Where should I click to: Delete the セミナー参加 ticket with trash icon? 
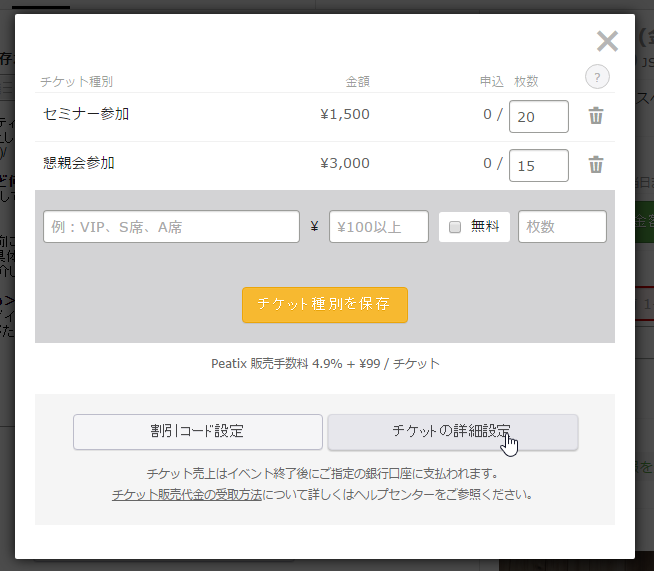(x=596, y=116)
